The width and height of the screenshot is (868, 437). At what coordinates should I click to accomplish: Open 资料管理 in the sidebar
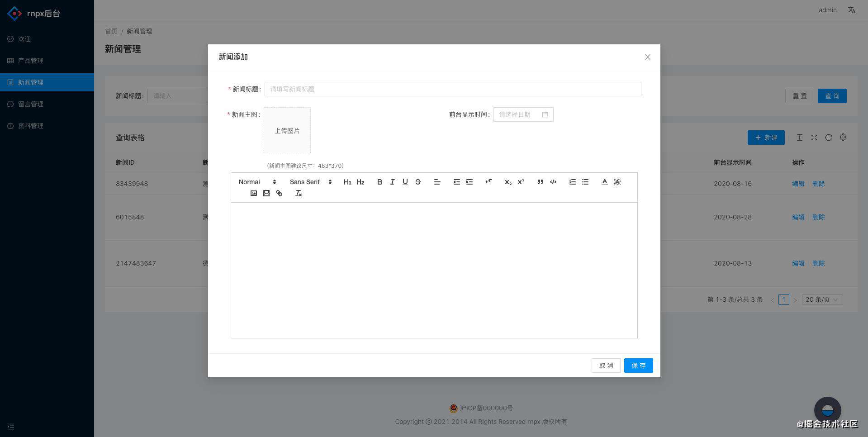47,126
